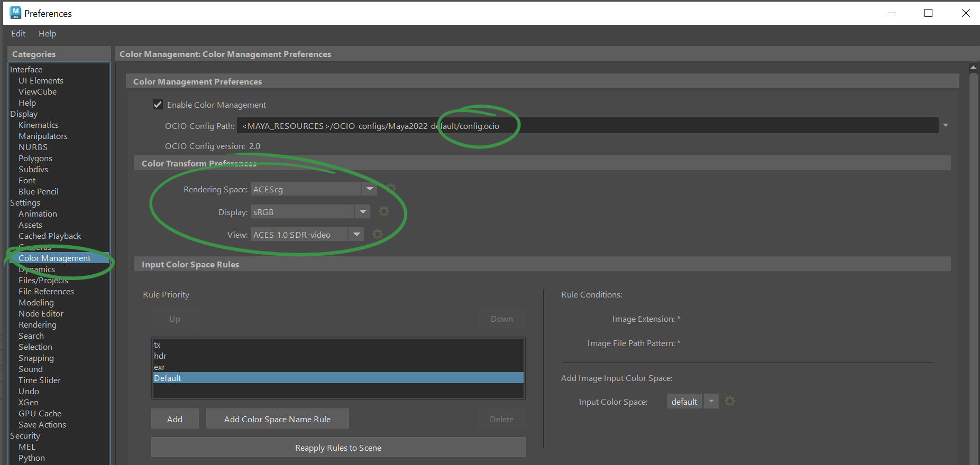980x465 pixels.
Task: Select Kinematics category
Action: (39, 125)
